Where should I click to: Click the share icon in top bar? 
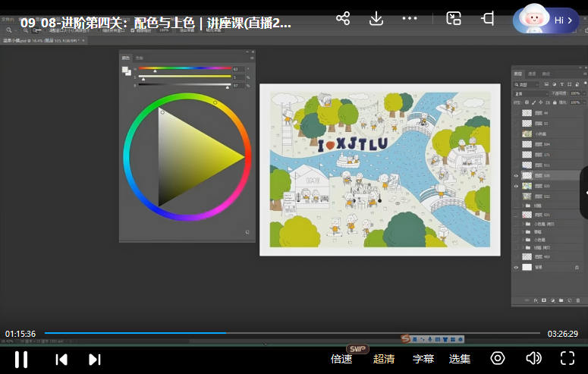[343, 18]
